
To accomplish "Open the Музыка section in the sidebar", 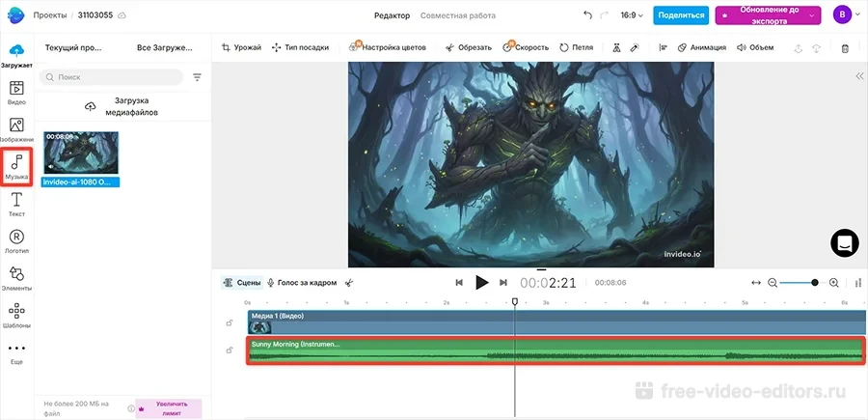I will [x=16, y=166].
